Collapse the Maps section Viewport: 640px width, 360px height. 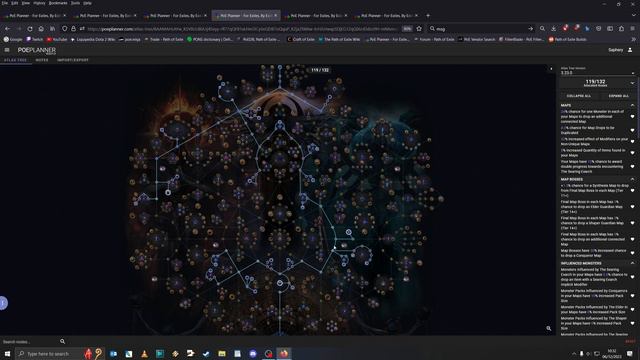632,105
